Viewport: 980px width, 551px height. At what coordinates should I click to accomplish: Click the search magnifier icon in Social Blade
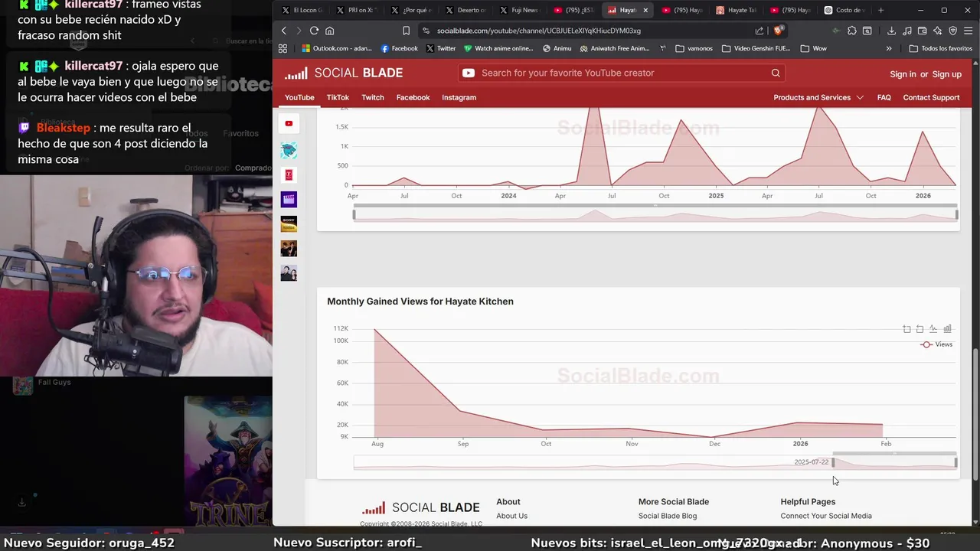pyautogui.click(x=776, y=73)
